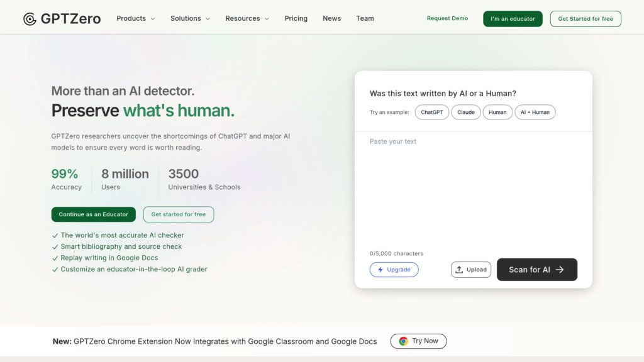Viewport: 644px width, 362px height.
Task: Select the Claude example pill
Action: pos(465,112)
